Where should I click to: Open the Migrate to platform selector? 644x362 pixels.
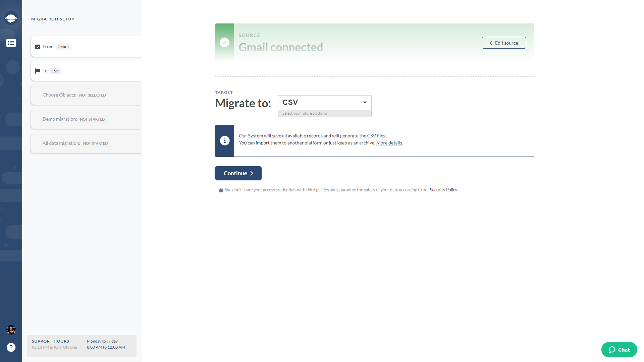(x=324, y=102)
